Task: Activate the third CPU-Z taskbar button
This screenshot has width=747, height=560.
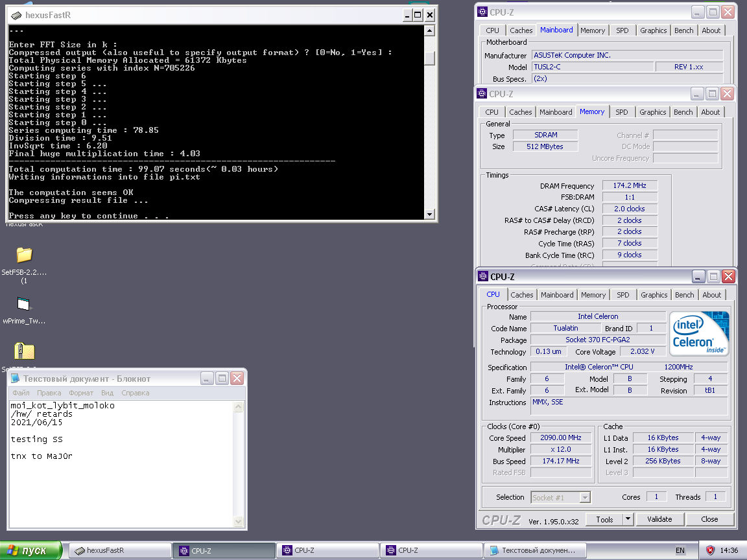Action: tap(431, 550)
